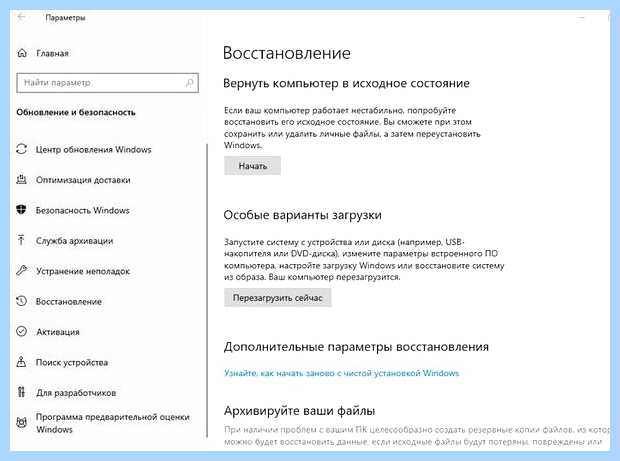Click the Recovery clock icon
620x461 pixels.
(21, 301)
